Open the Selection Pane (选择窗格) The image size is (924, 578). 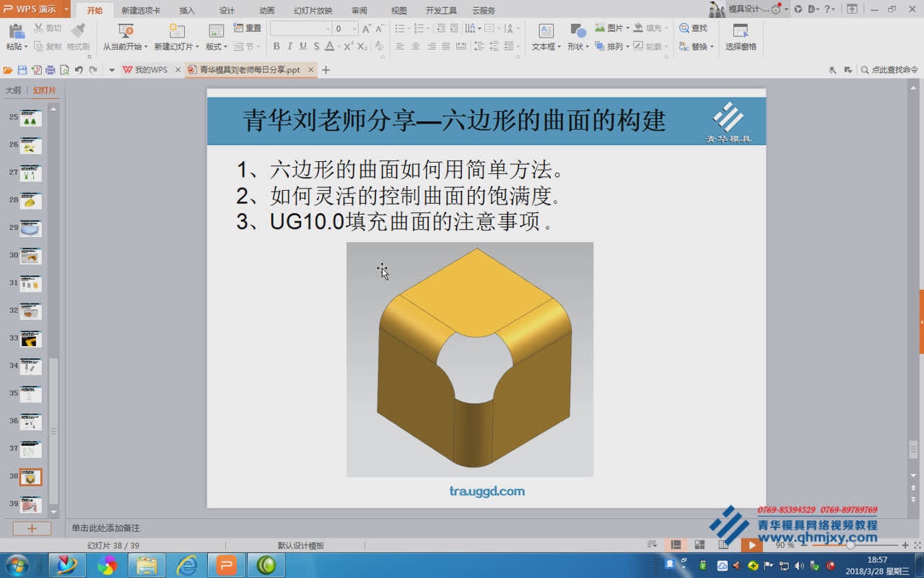pyautogui.click(x=741, y=37)
